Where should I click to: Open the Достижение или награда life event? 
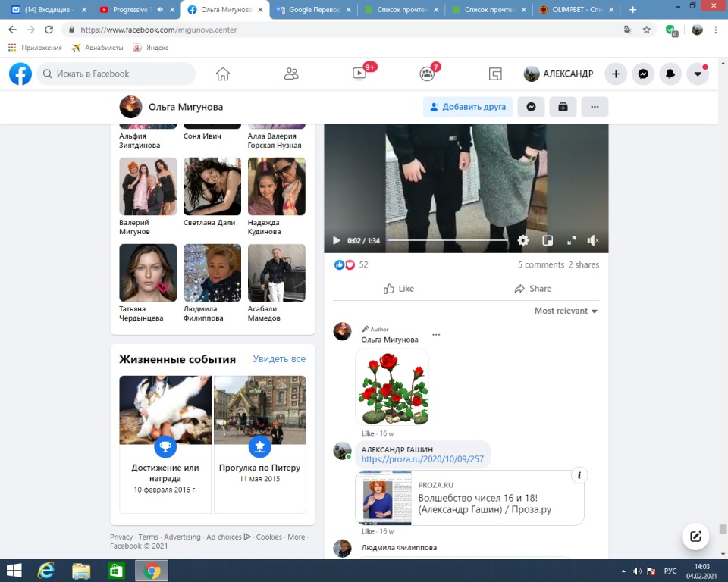165,444
